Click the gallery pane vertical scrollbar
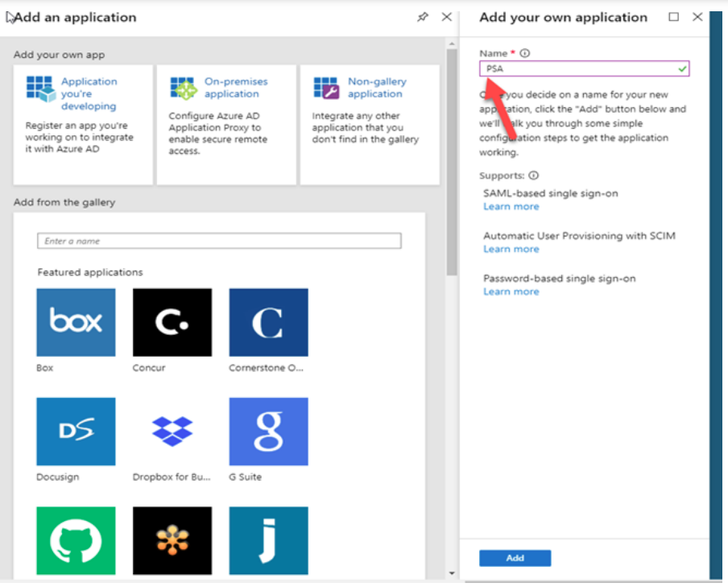Screen dimensions: 728x587 pos(451,161)
